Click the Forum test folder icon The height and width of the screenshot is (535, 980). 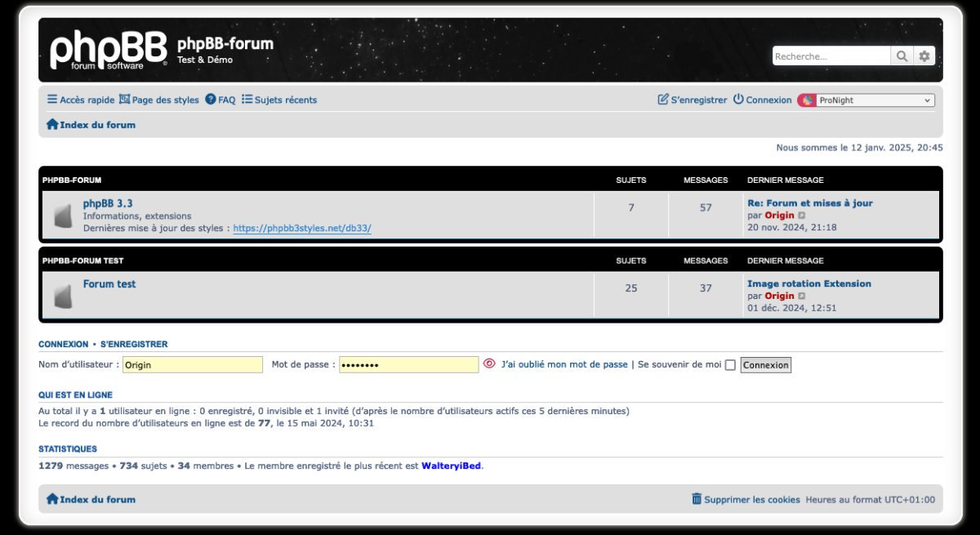coord(63,296)
